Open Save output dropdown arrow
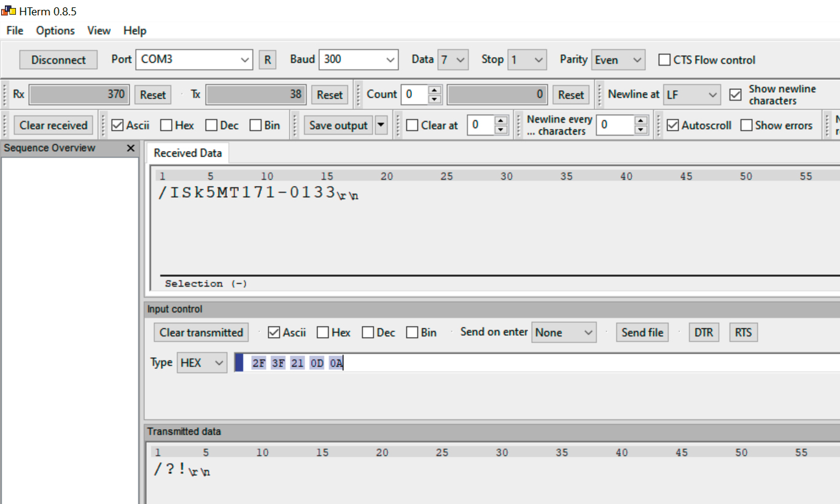Screen dimensions: 840x504 pos(381,125)
